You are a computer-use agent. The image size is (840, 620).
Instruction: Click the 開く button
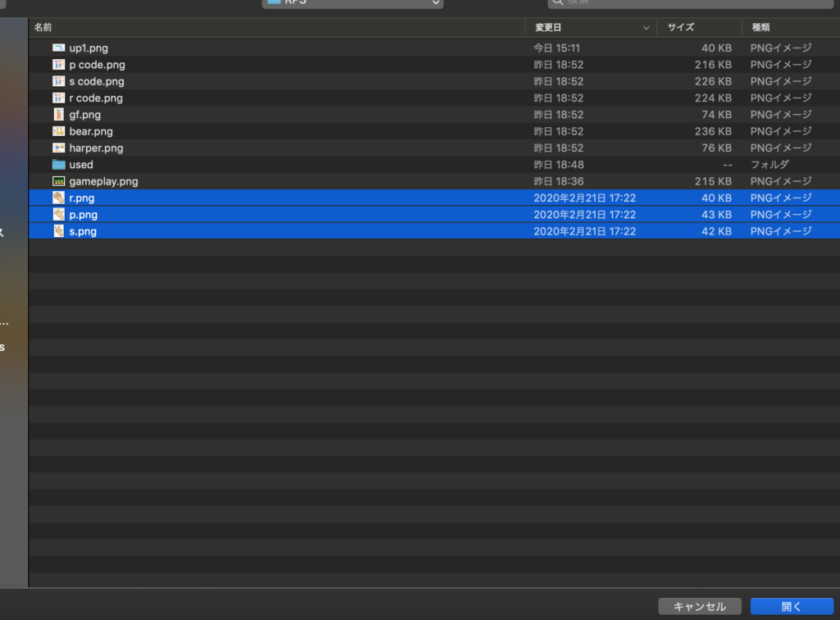pos(792,607)
